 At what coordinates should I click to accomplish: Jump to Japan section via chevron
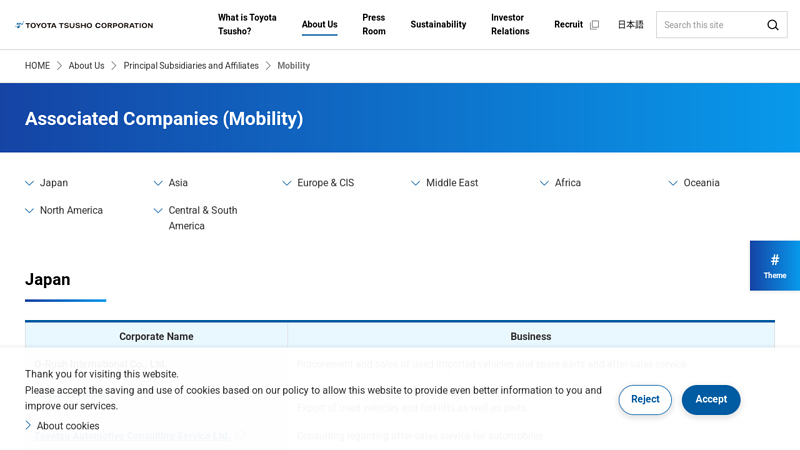(x=30, y=183)
